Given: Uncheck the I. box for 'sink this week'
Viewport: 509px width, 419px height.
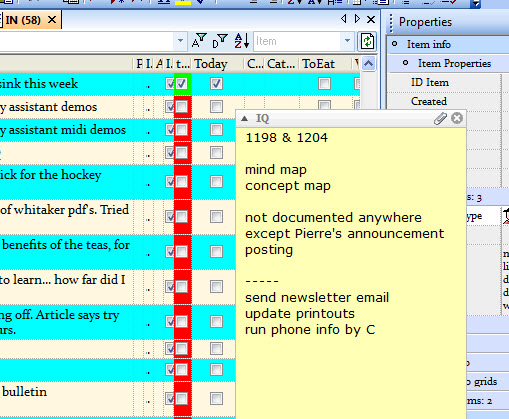Looking at the screenshot, I should (x=170, y=83).
